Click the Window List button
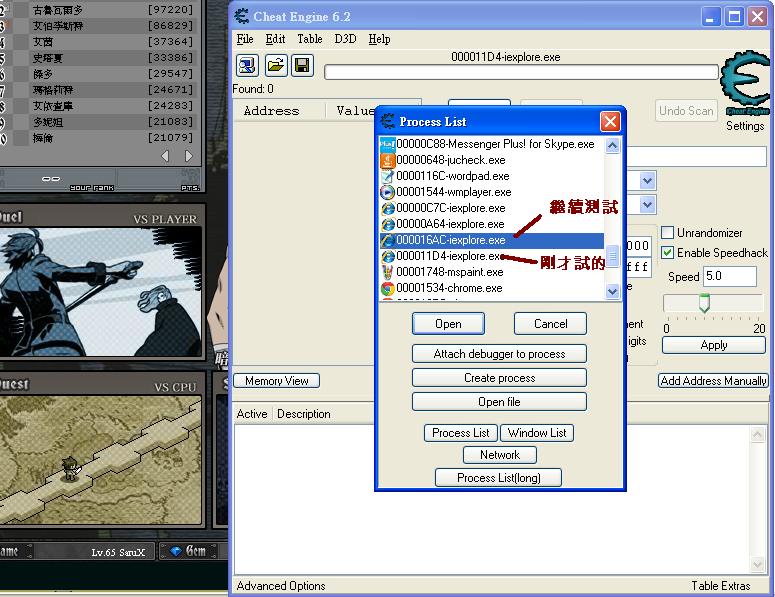The height and width of the screenshot is (597, 775). 537,433
